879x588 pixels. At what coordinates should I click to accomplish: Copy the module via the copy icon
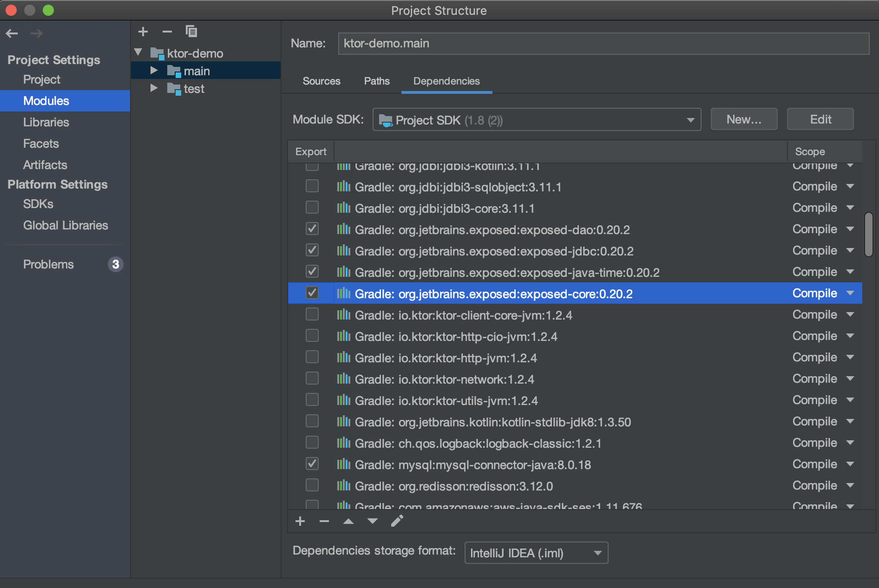point(191,32)
